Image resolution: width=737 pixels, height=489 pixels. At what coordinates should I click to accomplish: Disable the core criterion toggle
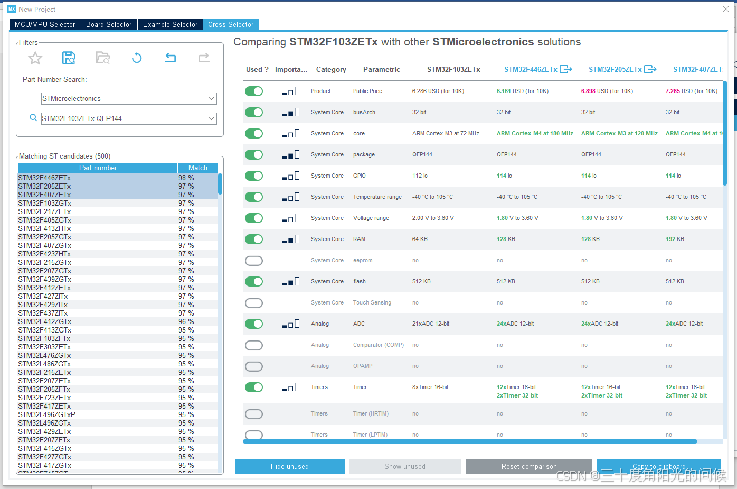(x=254, y=134)
